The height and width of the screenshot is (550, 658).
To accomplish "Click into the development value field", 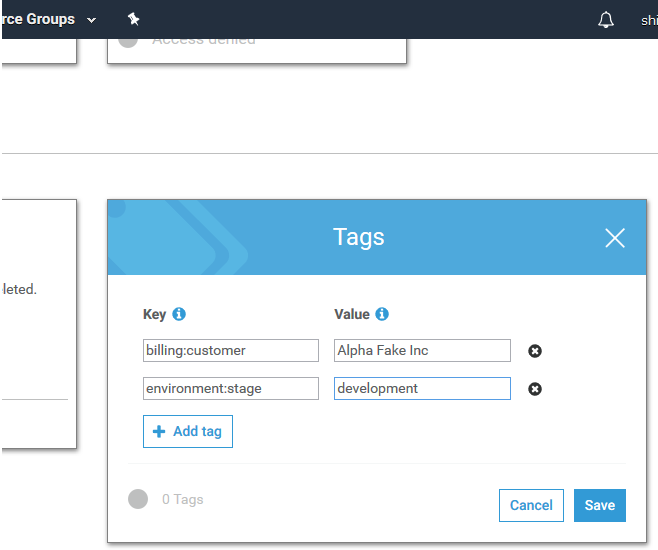I will [422, 388].
